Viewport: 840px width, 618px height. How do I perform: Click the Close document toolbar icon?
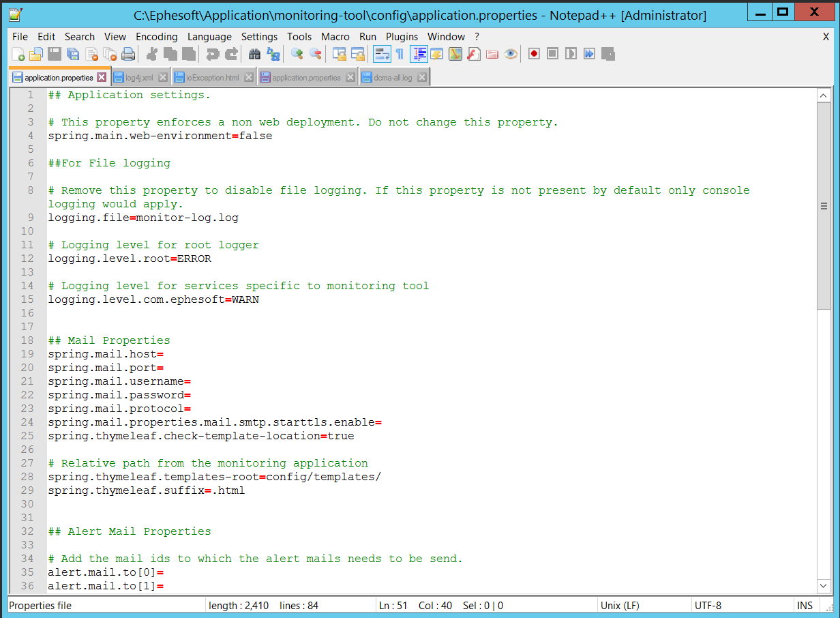[x=91, y=54]
